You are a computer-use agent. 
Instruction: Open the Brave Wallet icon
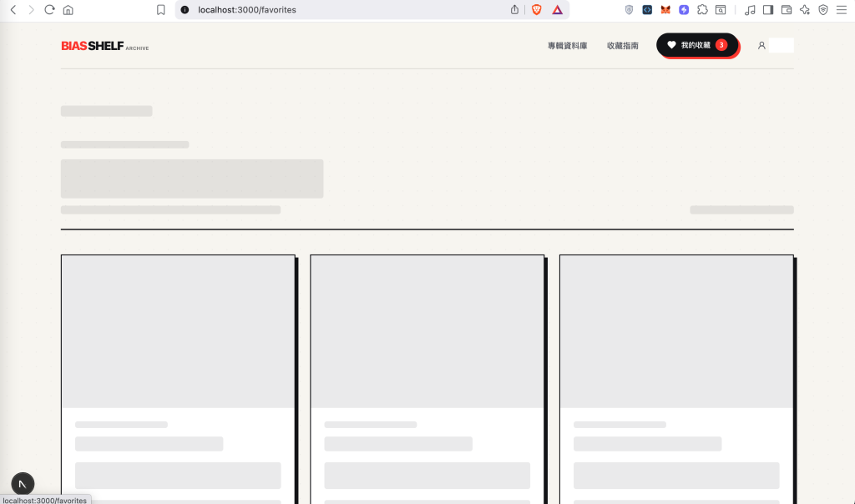tap(787, 10)
